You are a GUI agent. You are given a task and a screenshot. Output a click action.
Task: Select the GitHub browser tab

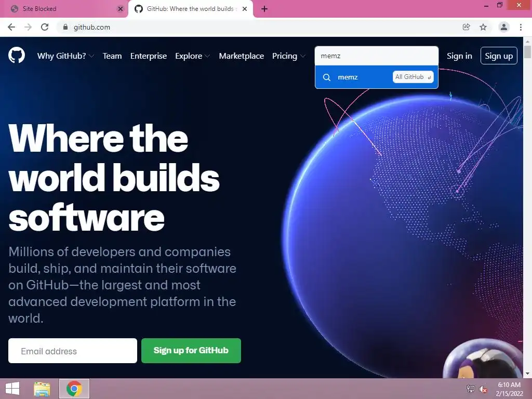(x=190, y=9)
